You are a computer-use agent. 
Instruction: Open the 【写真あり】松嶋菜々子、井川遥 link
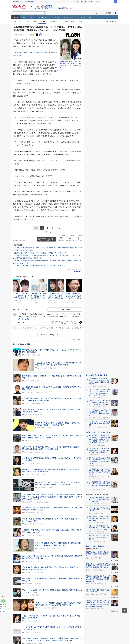pyautogui.click(x=35, y=54)
